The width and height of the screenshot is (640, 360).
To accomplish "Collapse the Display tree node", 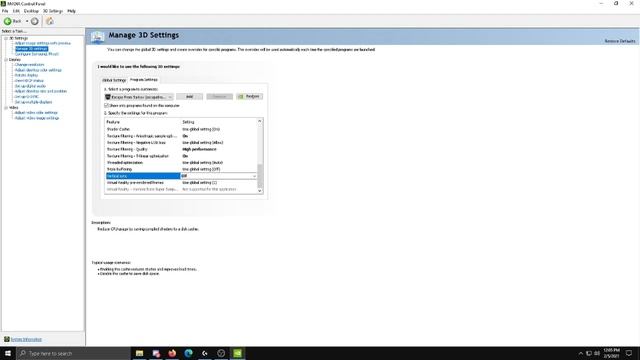I will (x=6, y=60).
